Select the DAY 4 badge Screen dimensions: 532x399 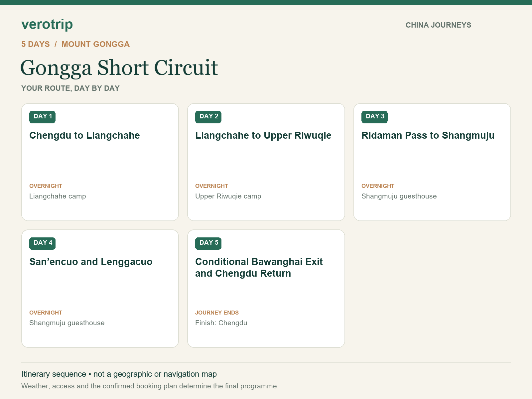pyautogui.click(x=42, y=243)
